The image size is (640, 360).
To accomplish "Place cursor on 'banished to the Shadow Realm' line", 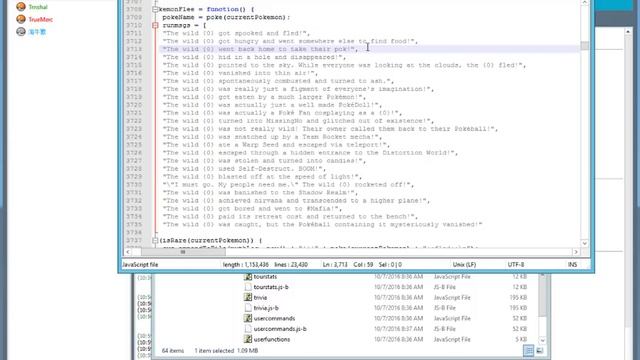I will 260,193.
